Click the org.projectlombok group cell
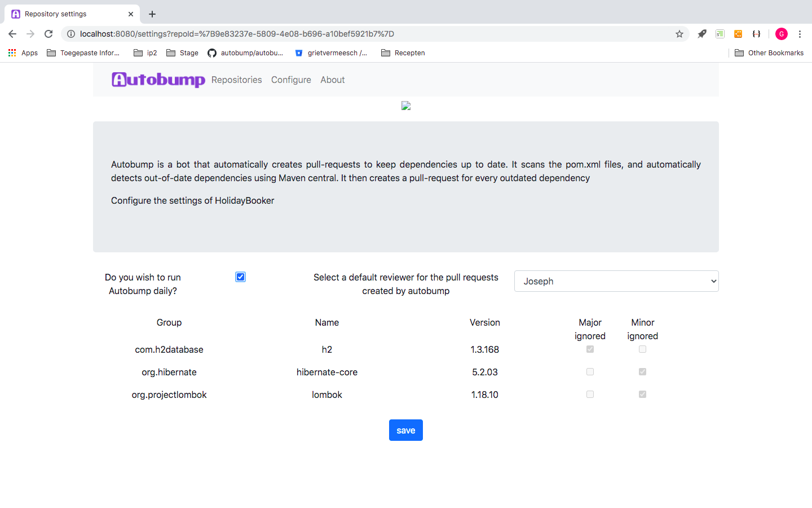 pyautogui.click(x=169, y=395)
